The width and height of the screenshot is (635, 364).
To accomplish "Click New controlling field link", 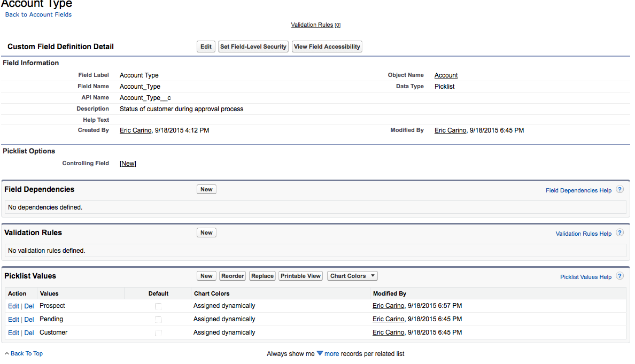I will (x=128, y=164).
